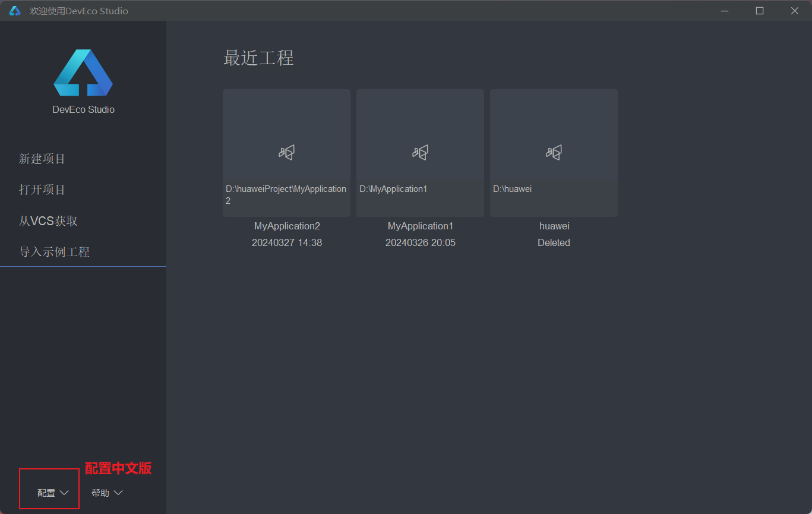Click the chevron next to 配置

click(x=65, y=493)
